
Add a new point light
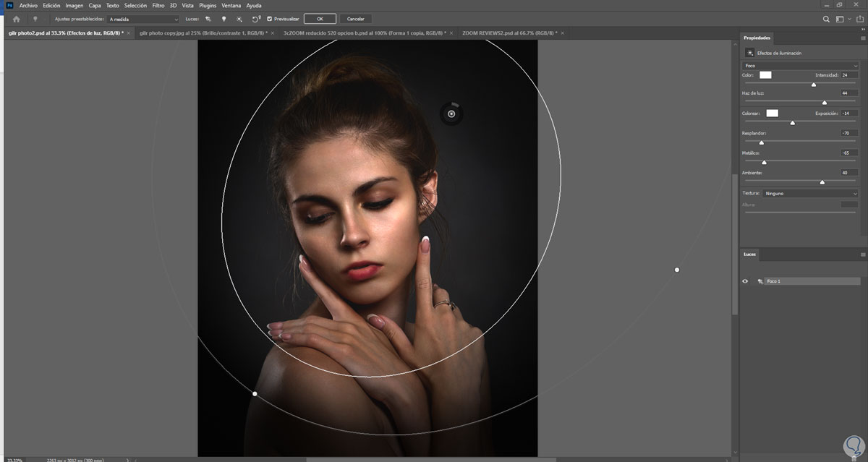point(224,19)
